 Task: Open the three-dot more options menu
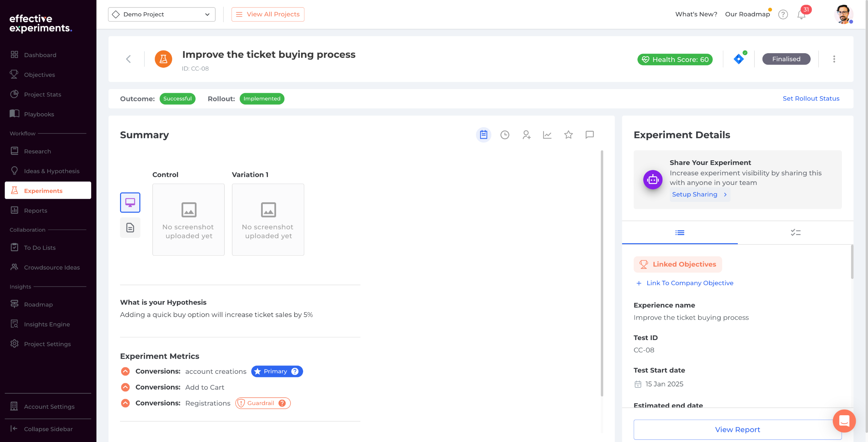pos(834,59)
